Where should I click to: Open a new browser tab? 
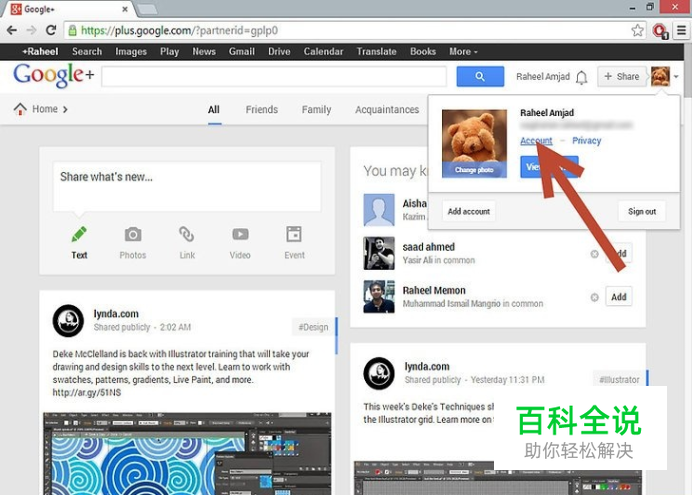pos(148,9)
